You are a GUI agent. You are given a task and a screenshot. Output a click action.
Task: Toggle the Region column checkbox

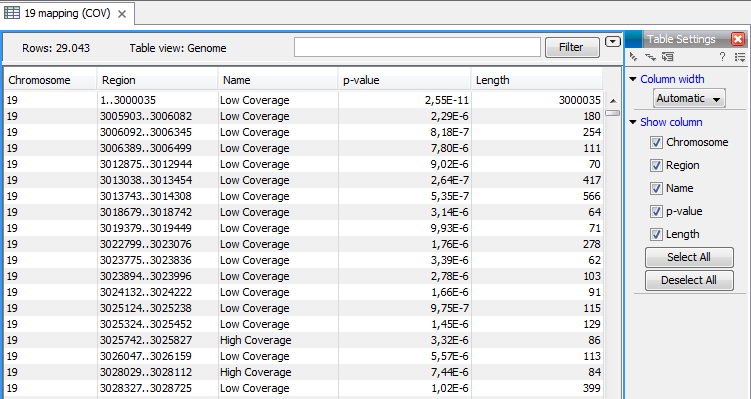click(656, 166)
